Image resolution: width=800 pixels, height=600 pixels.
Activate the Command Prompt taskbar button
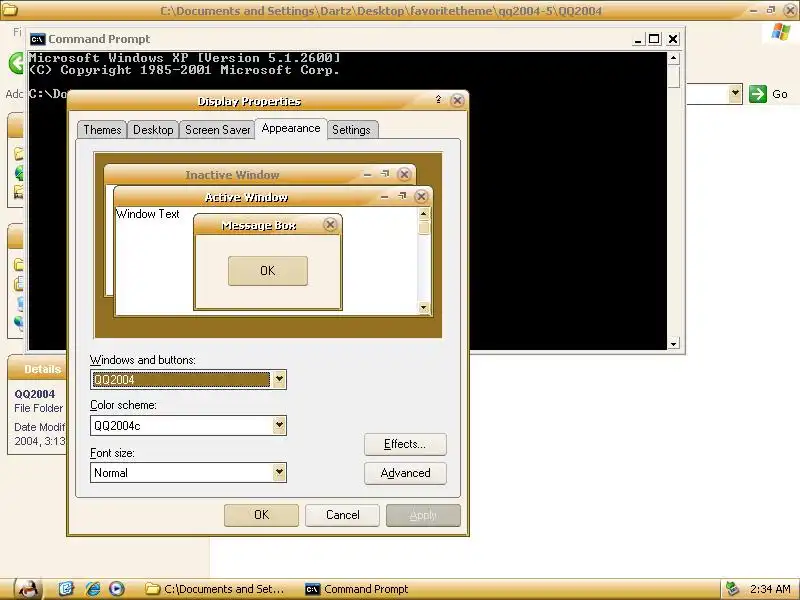click(x=357, y=589)
